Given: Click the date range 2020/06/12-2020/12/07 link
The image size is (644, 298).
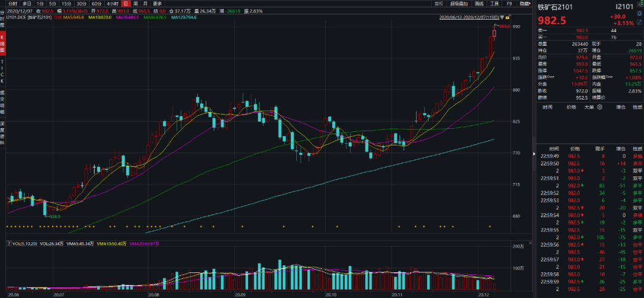Looking at the screenshot, I should 469,18.
